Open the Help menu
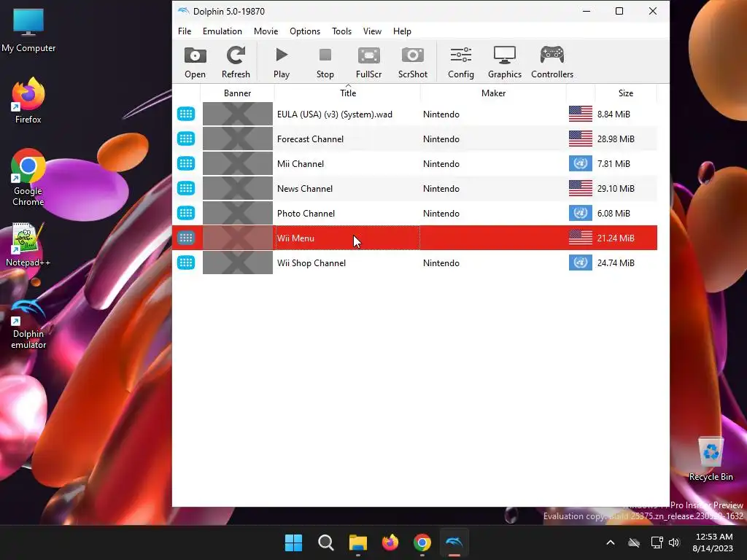Viewport: 747px width, 560px height. click(402, 31)
